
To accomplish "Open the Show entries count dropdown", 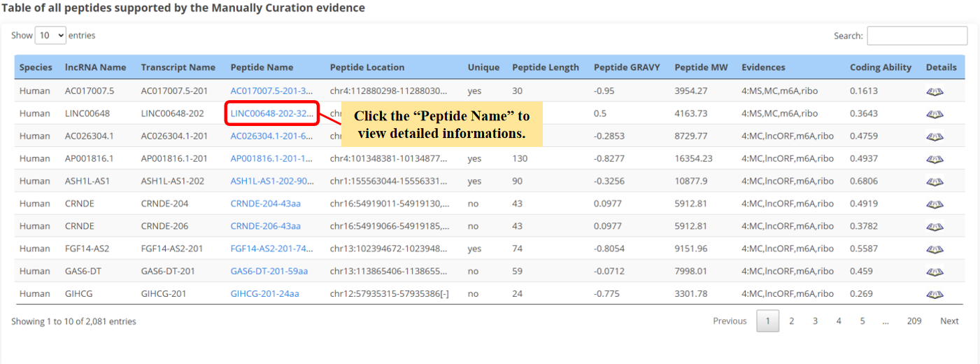I will tap(50, 35).
